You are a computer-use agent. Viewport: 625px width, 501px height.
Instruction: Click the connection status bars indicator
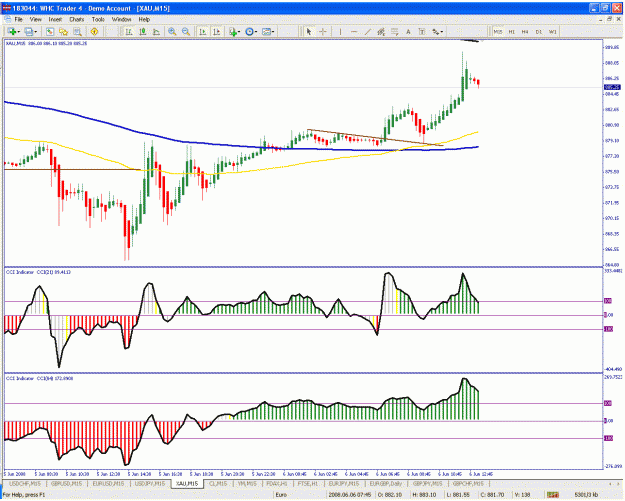(553, 495)
